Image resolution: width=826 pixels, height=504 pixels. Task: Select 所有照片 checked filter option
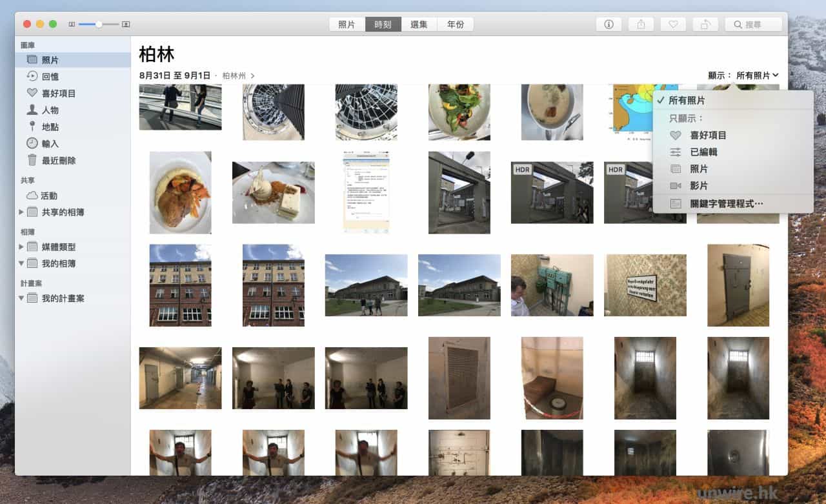[x=687, y=101]
